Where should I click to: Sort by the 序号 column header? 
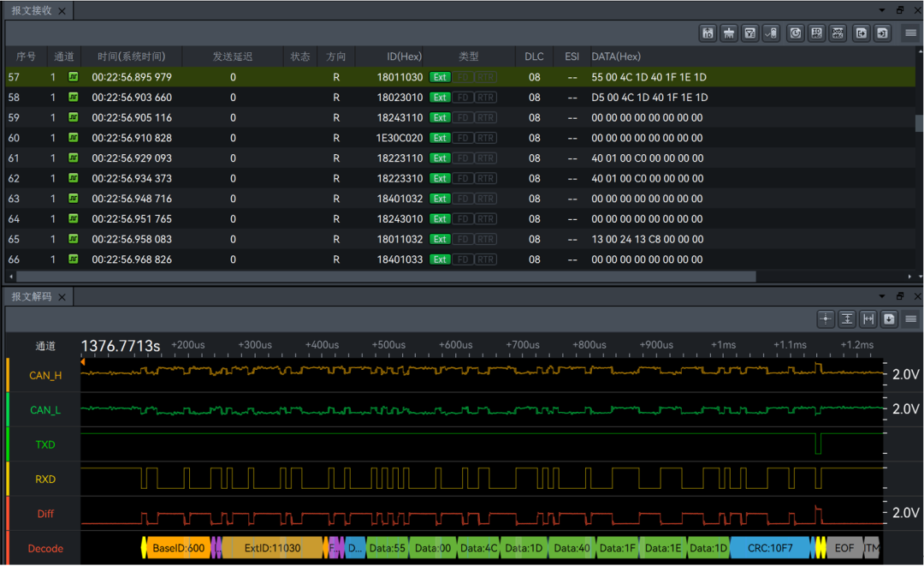26,57
